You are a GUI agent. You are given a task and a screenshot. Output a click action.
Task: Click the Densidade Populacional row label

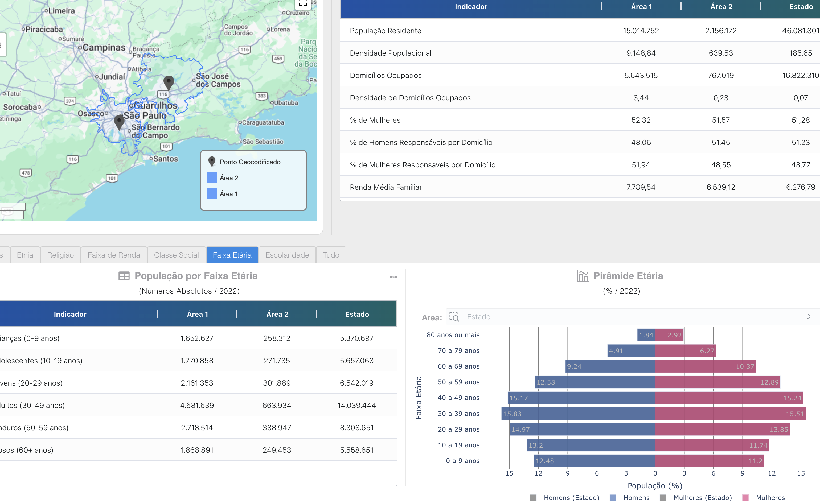pyautogui.click(x=391, y=53)
